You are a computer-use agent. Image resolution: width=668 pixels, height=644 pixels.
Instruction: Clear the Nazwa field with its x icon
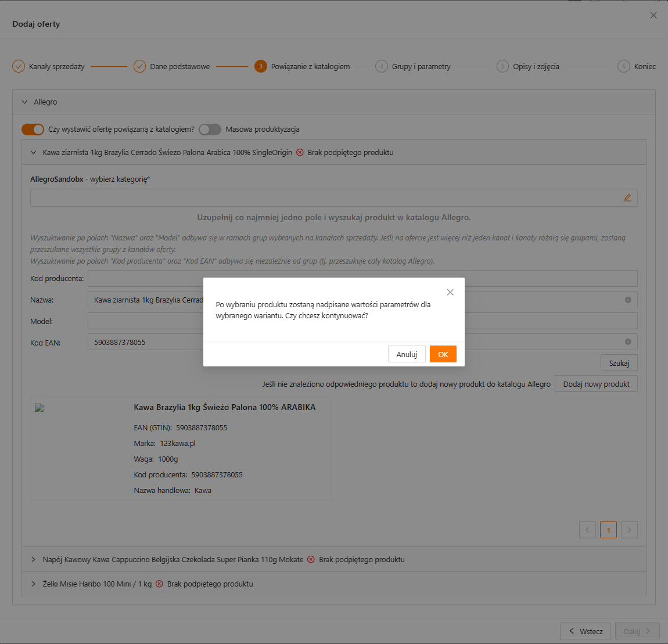point(627,300)
